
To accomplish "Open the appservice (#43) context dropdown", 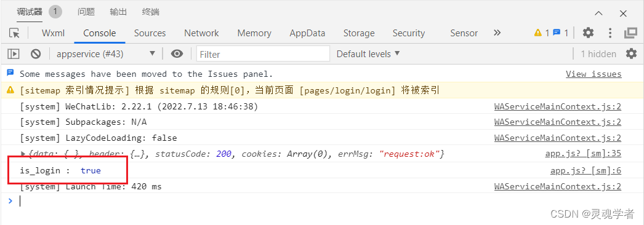I will click(x=106, y=53).
